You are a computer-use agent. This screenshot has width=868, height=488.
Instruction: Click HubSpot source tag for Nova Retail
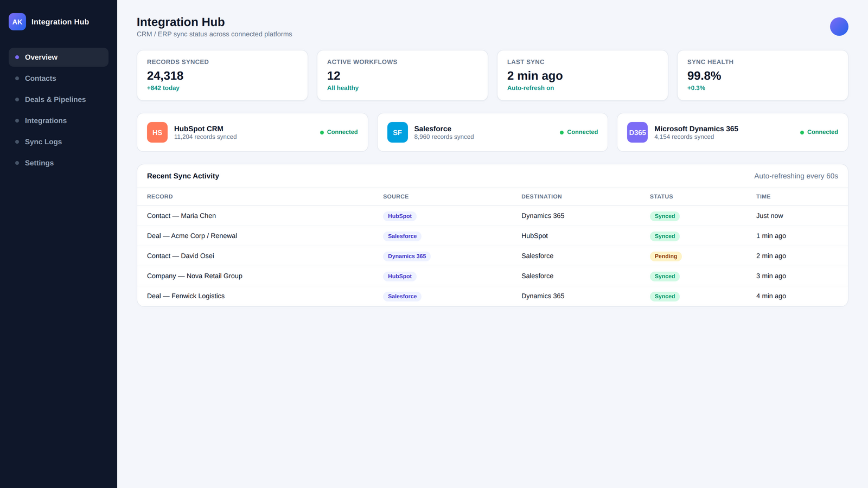tap(400, 277)
